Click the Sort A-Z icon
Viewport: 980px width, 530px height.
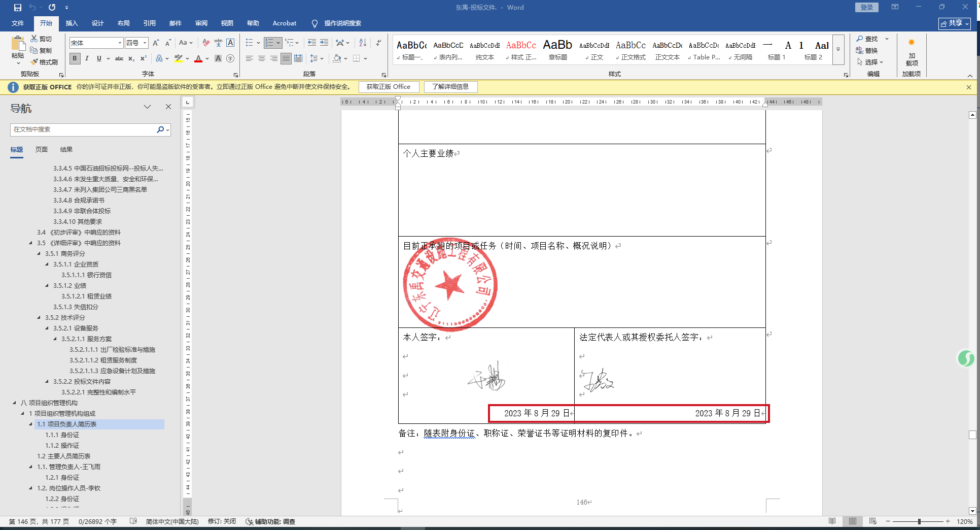[x=363, y=43]
